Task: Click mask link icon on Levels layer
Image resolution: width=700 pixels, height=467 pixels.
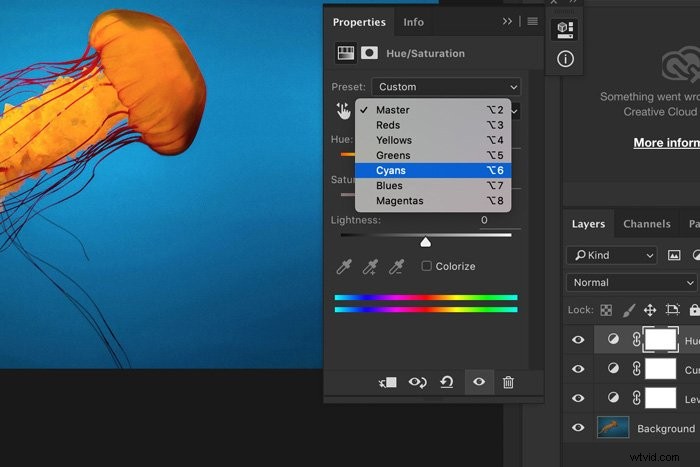Action: tap(636, 398)
